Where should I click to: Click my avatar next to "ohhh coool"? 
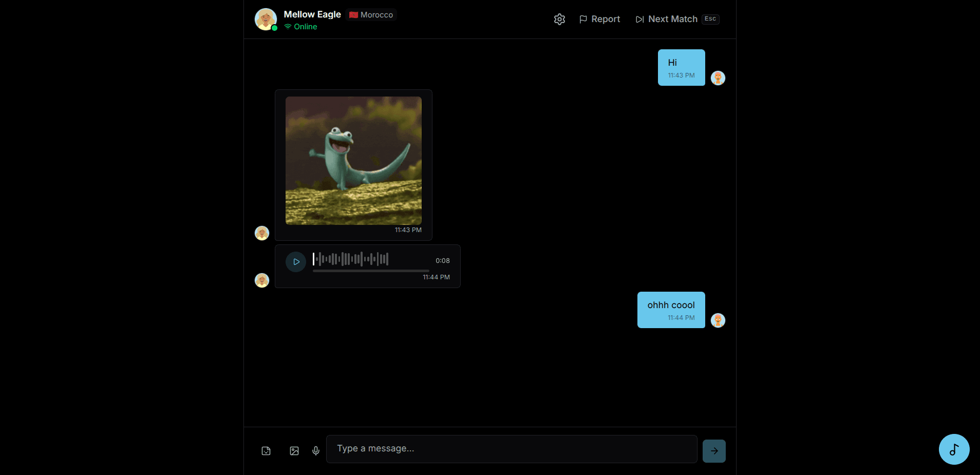(718, 320)
